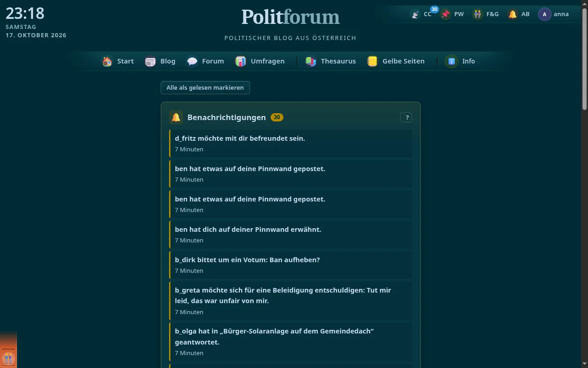Open the Gelbe Seiten notebook icon
Screen dimensions: 588x368
(x=373, y=61)
